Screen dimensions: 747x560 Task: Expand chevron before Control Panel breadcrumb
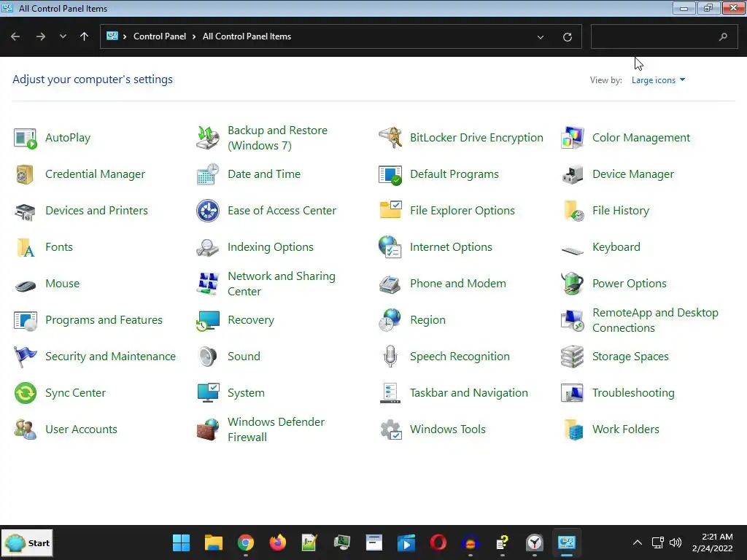[x=125, y=36]
